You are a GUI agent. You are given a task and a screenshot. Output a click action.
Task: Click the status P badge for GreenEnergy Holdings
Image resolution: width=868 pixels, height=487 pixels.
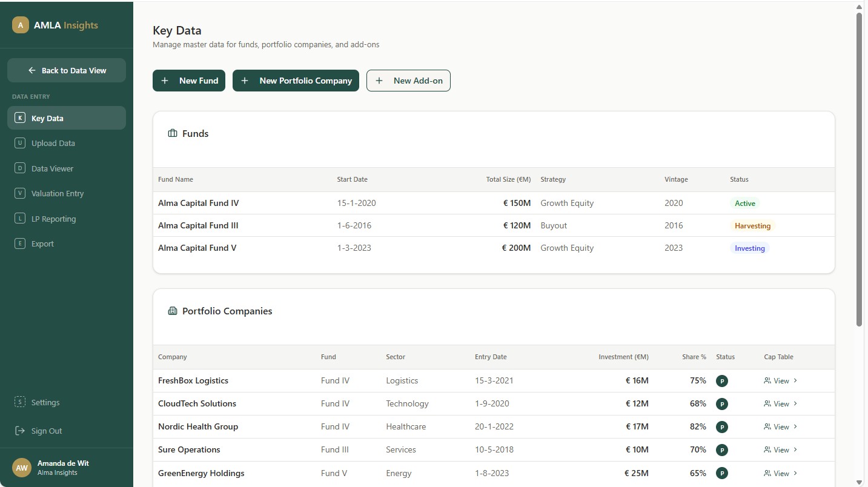722,473
